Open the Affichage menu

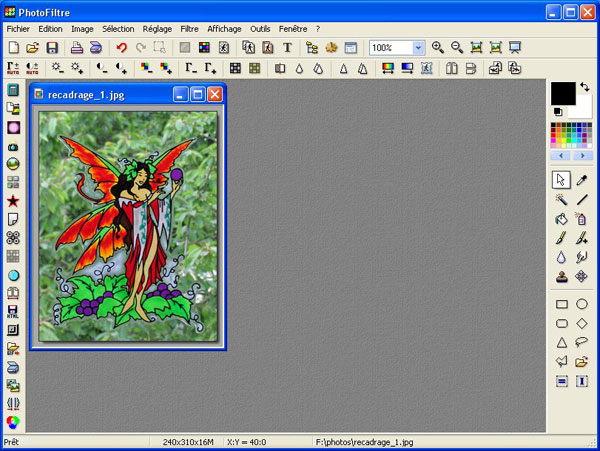tap(224, 29)
